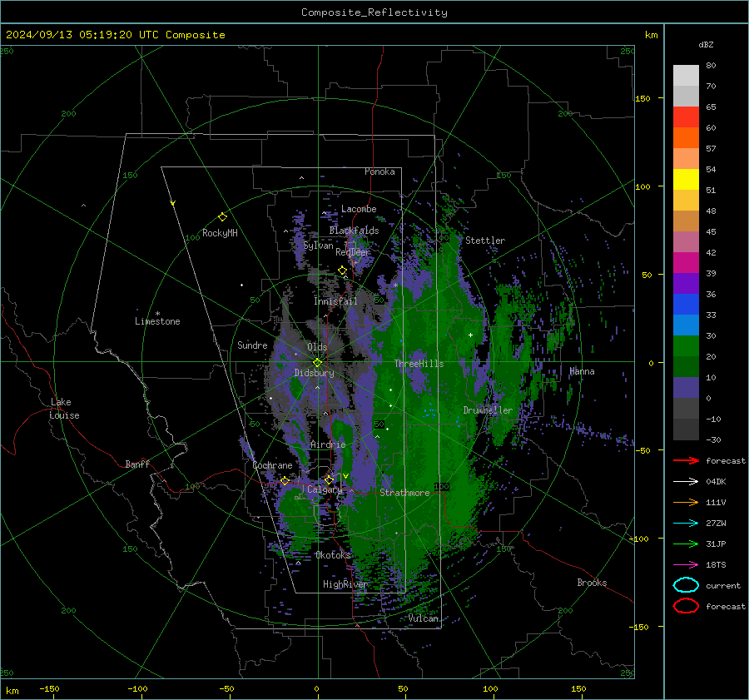This screenshot has height=700, width=749.
Task: Click the Innisfail city label
Action: click(x=335, y=301)
